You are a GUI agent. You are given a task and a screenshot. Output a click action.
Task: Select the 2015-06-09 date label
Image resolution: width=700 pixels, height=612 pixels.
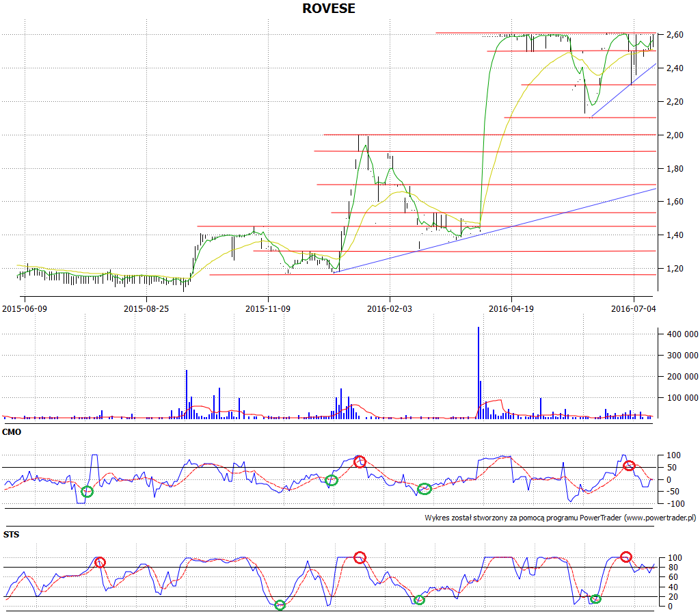(25, 308)
